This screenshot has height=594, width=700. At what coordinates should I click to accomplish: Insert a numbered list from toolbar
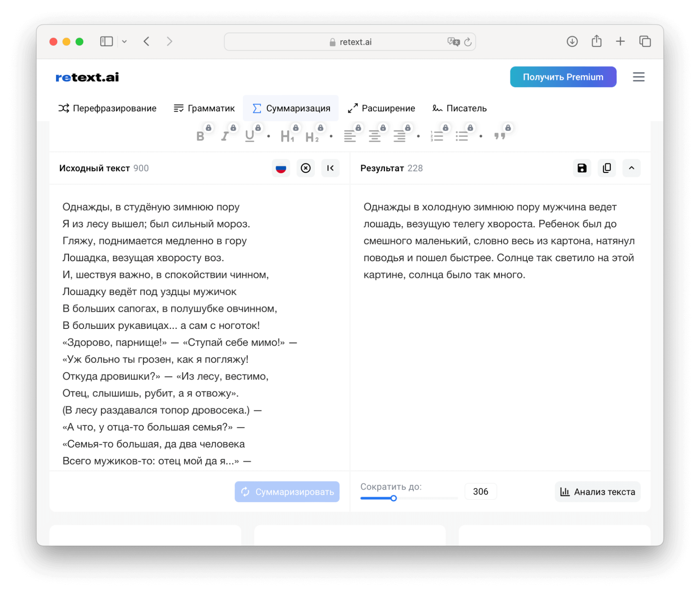tap(437, 136)
